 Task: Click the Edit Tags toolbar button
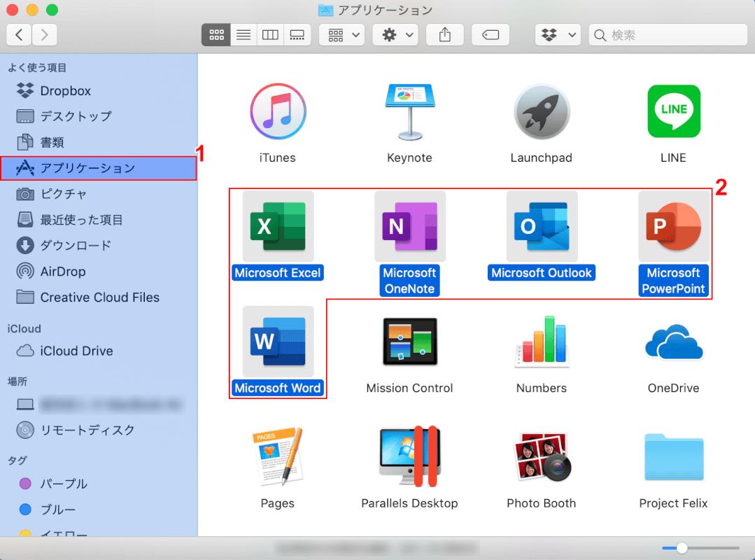(491, 35)
